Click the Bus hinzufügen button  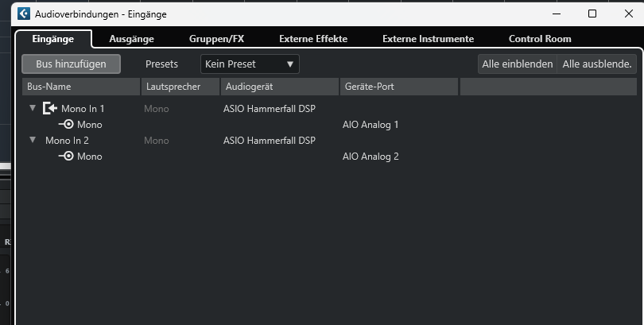tap(71, 64)
